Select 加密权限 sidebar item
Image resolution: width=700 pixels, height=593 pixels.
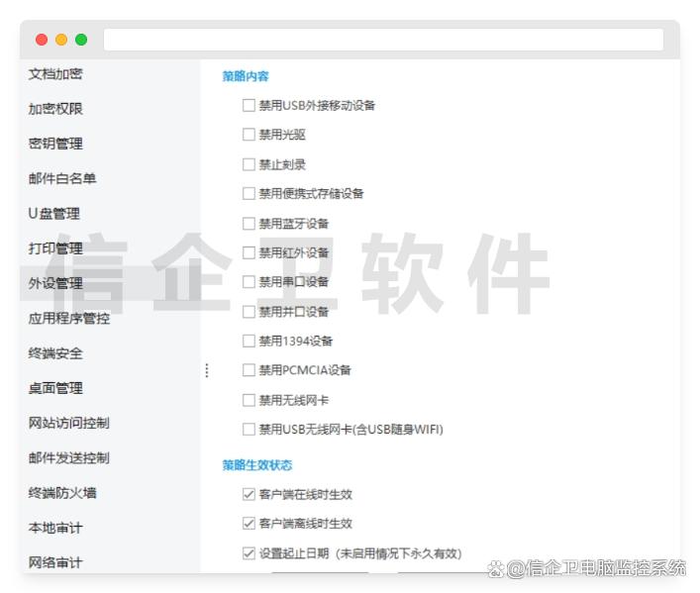55,109
